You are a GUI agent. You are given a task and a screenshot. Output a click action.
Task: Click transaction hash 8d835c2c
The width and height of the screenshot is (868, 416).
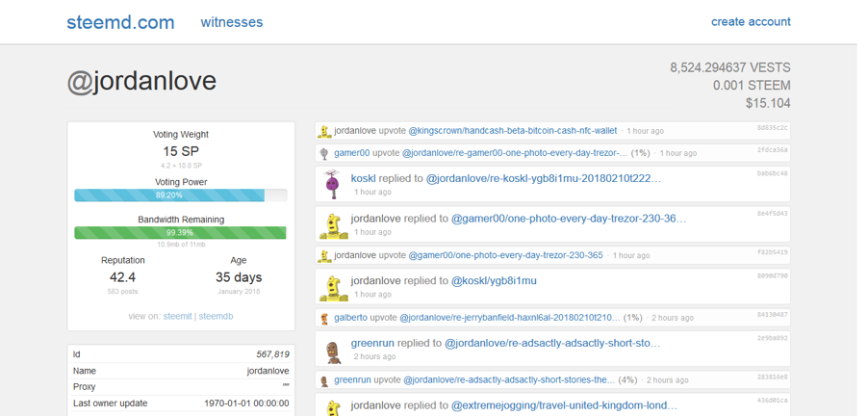coord(772,128)
